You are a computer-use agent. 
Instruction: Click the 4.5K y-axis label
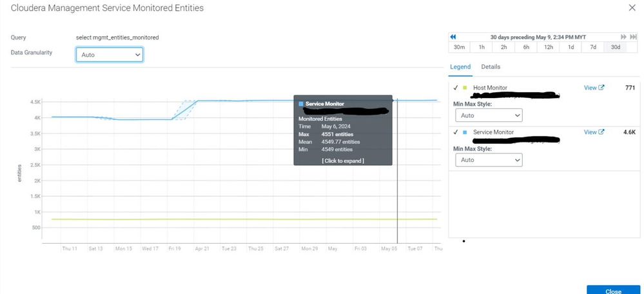point(35,102)
